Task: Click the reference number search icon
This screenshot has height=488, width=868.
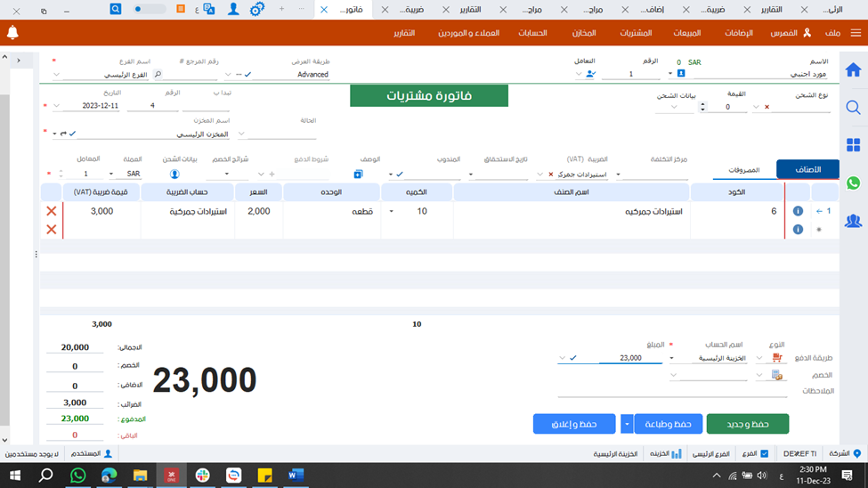Action: point(158,74)
